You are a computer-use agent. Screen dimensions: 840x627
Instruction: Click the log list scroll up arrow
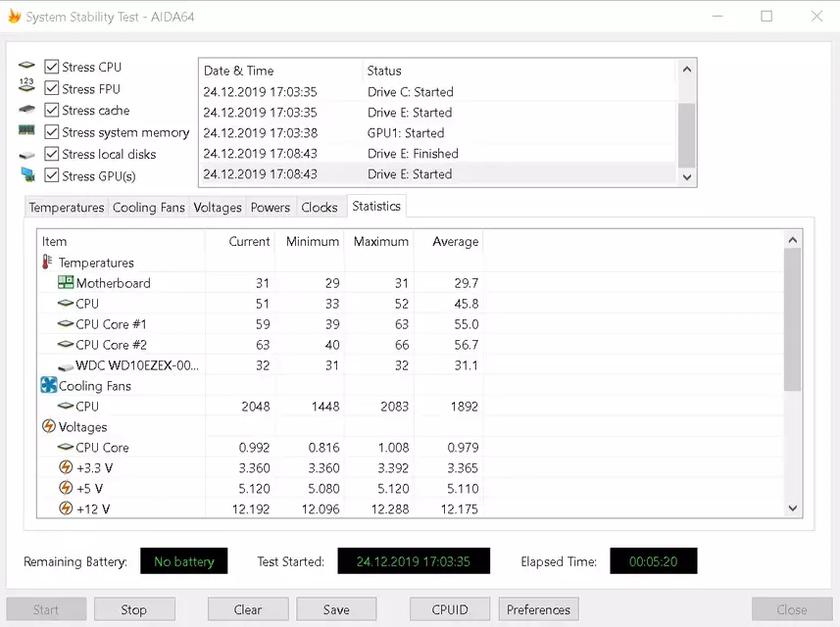(687, 70)
